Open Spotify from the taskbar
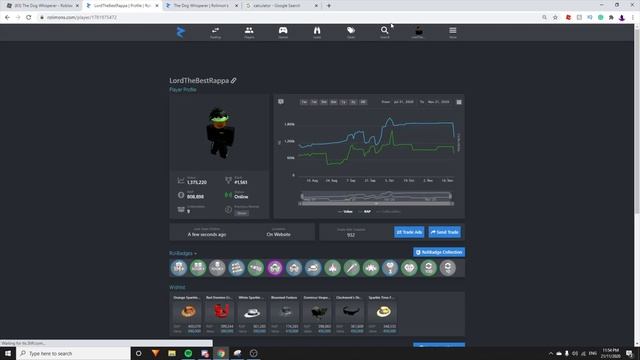 click(x=188, y=353)
